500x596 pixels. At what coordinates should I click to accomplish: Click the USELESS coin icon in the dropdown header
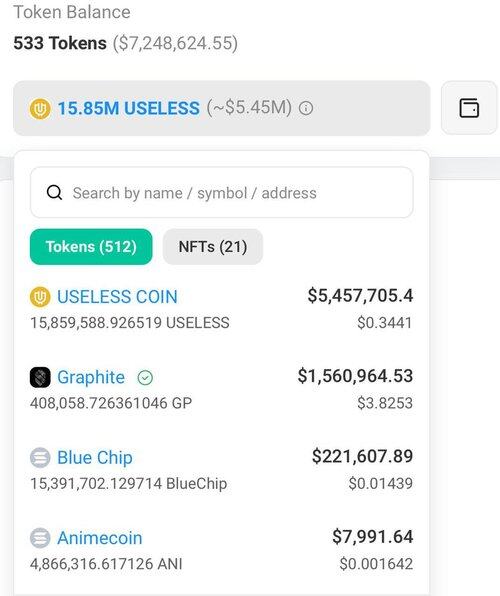[40, 109]
